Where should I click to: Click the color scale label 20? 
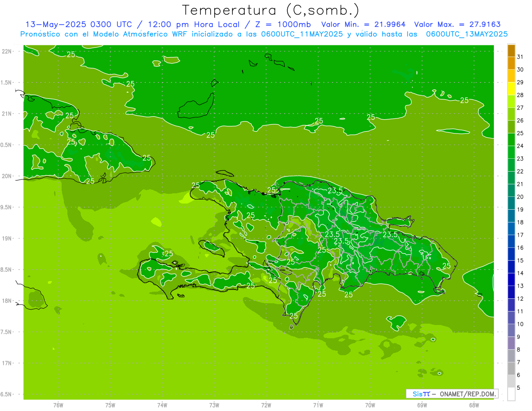(x=520, y=197)
